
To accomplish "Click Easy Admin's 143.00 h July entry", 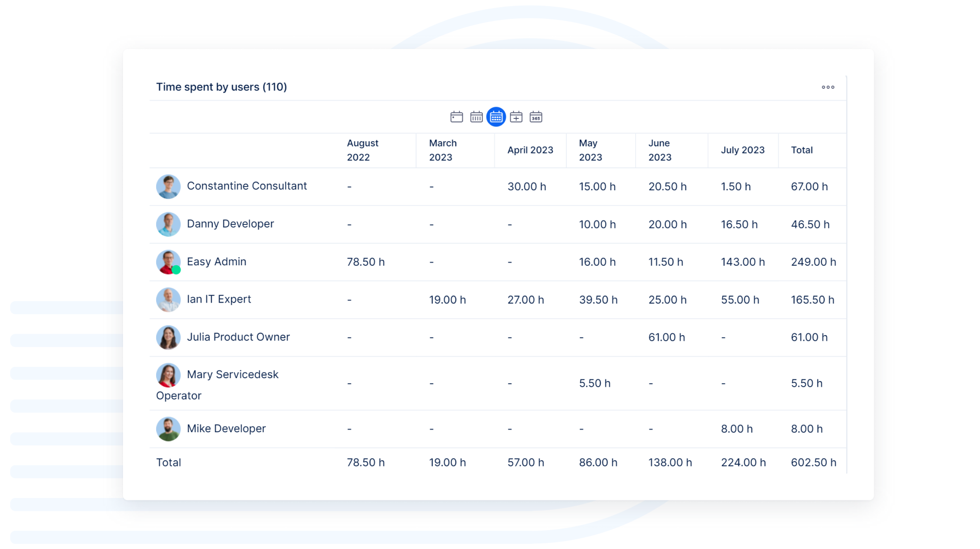I will click(x=742, y=262).
